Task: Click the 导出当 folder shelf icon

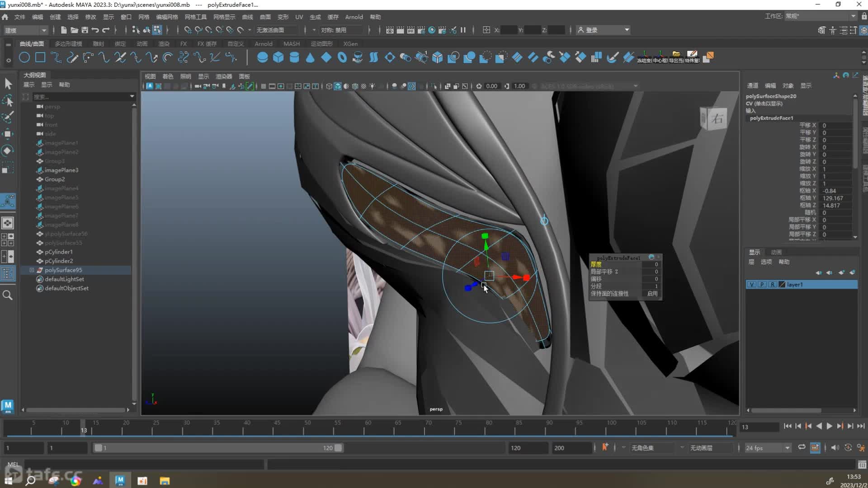Action: click(x=676, y=57)
